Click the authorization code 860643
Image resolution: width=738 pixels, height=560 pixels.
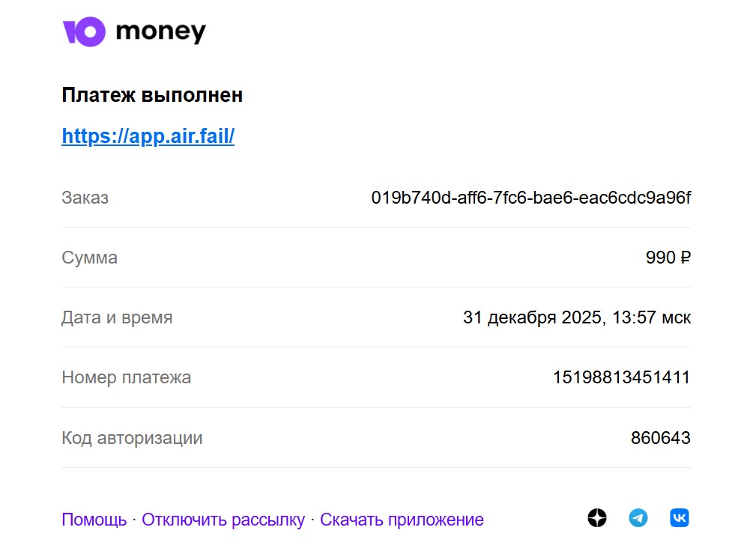coord(660,438)
